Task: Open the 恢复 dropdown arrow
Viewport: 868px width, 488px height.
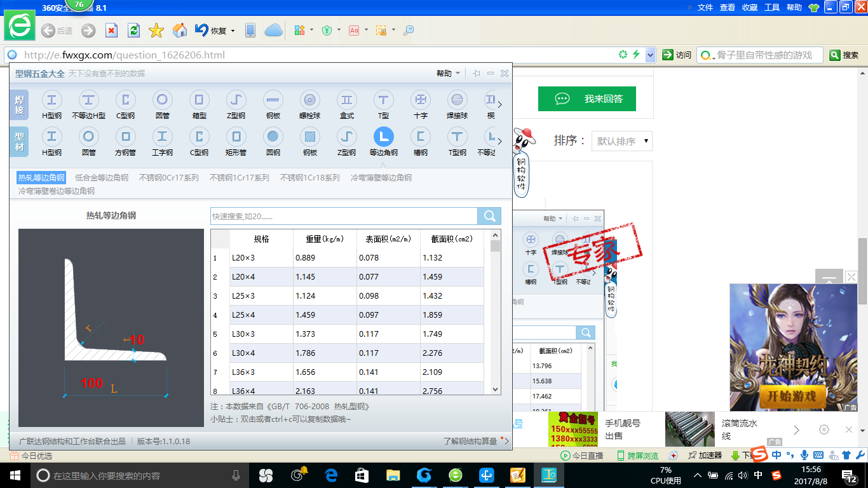Action: coord(233,30)
